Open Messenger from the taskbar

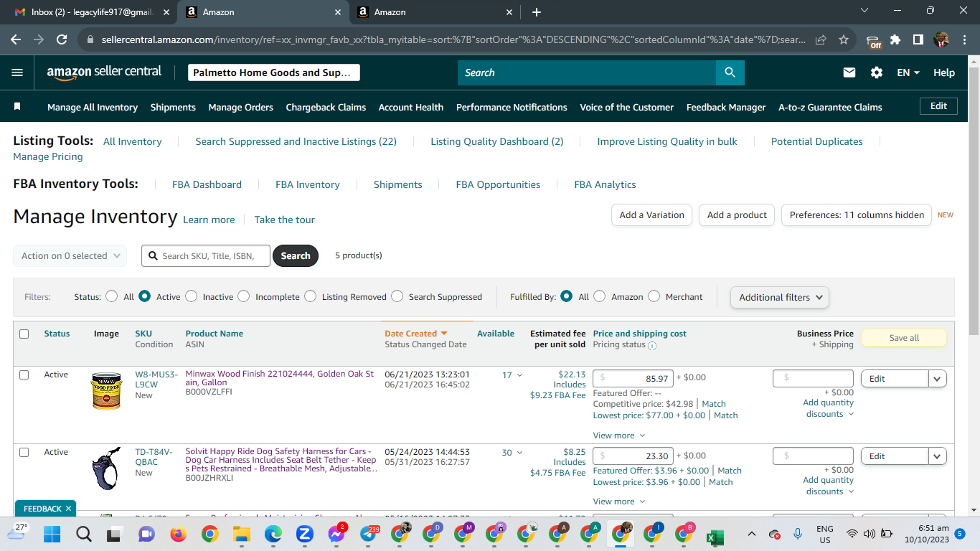(337, 534)
